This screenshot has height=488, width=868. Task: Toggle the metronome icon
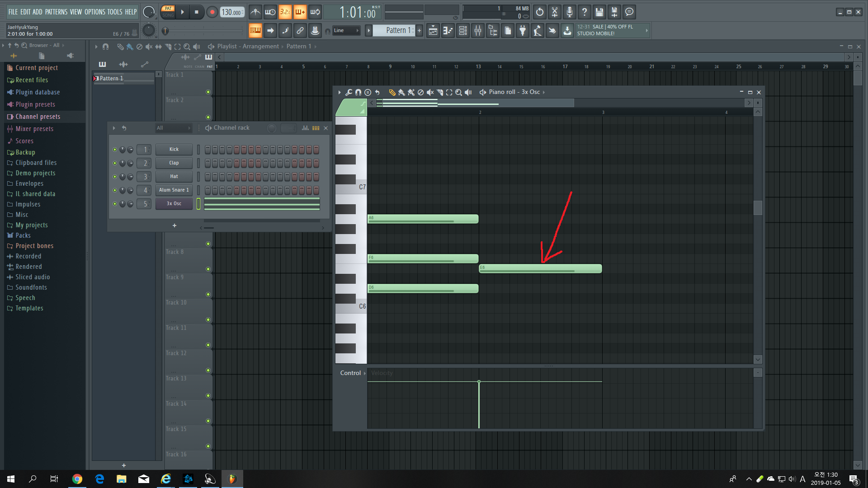click(255, 12)
